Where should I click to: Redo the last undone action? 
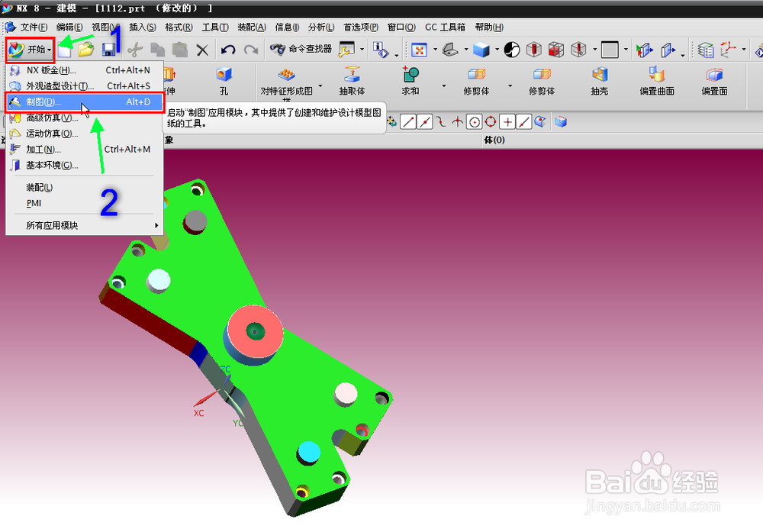(251, 50)
